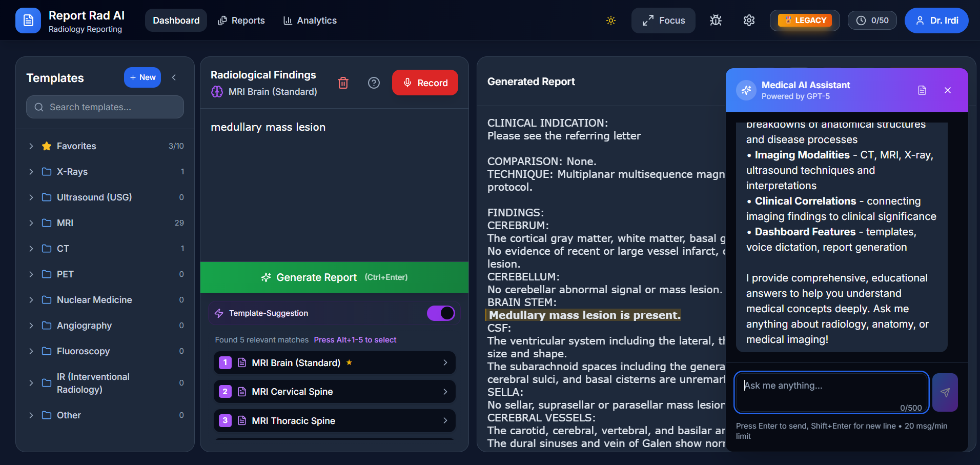Click the brain icon beside MRI Brain (Standard)

coord(217,92)
